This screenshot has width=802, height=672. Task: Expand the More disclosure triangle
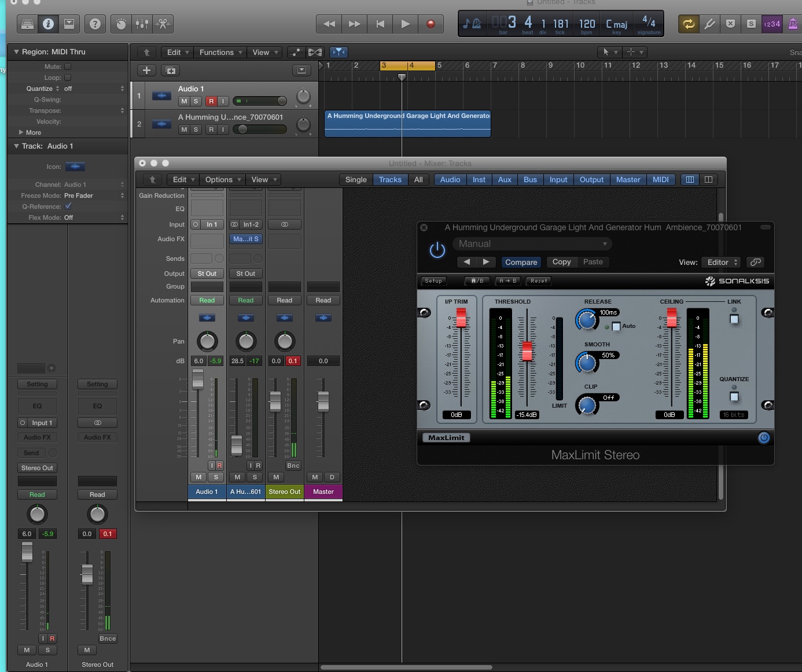point(21,132)
